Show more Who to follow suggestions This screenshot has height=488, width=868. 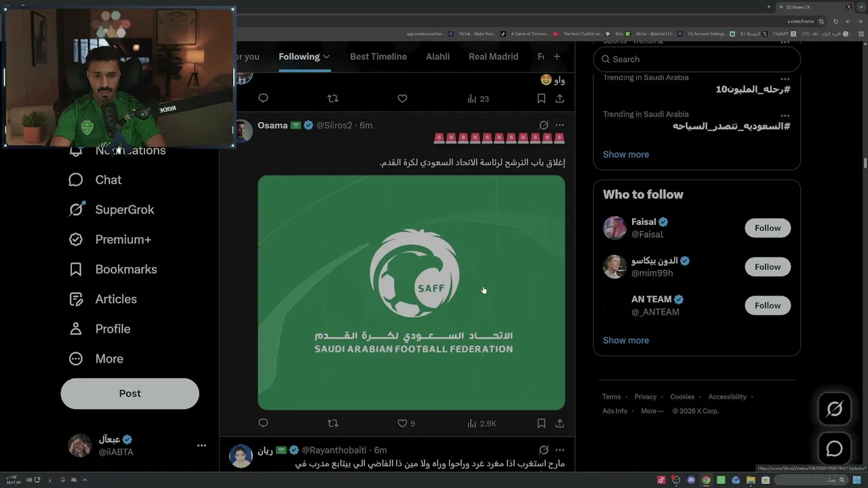tap(626, 340)
